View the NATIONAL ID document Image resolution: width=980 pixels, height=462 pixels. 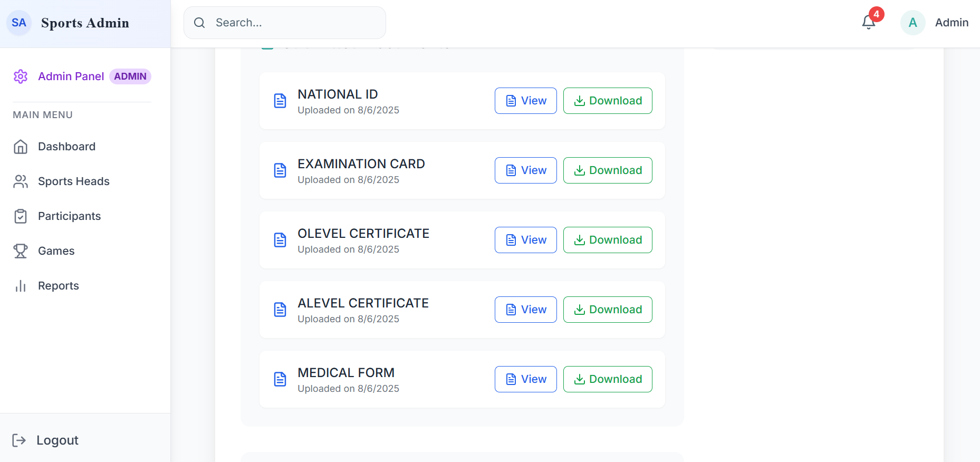(526, 101)
